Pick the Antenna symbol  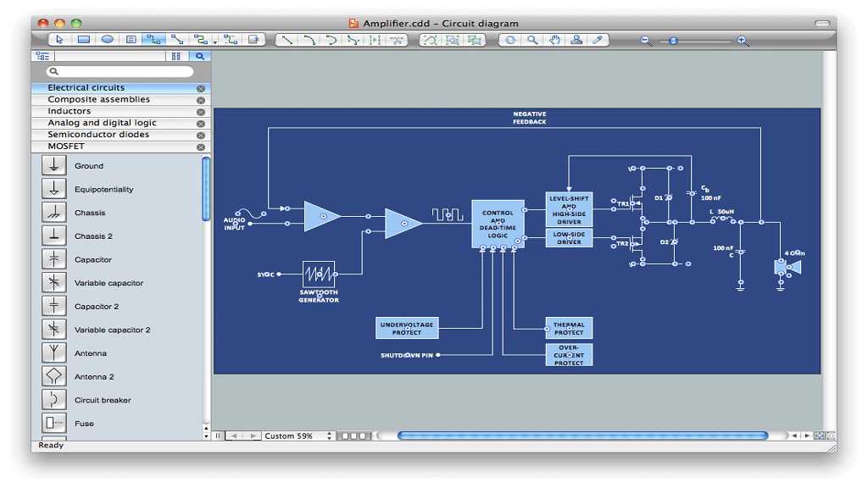click(53, 353)
